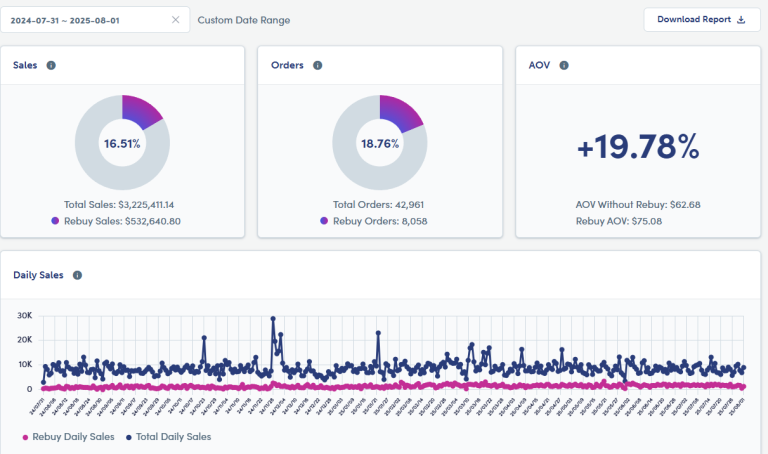Click the purple Rebuy slice in Sales donut
The width and height of the screenshot is (768, 454).
coord(140,110)
